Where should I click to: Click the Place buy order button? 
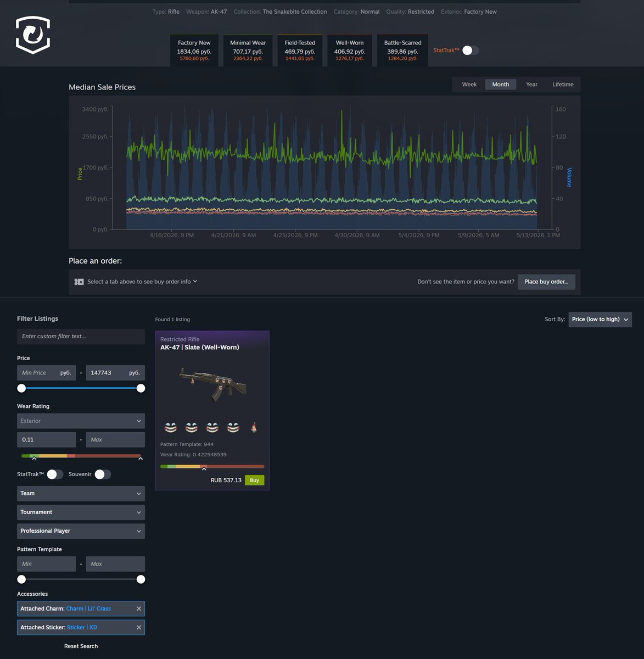click(x=546, y=282)
